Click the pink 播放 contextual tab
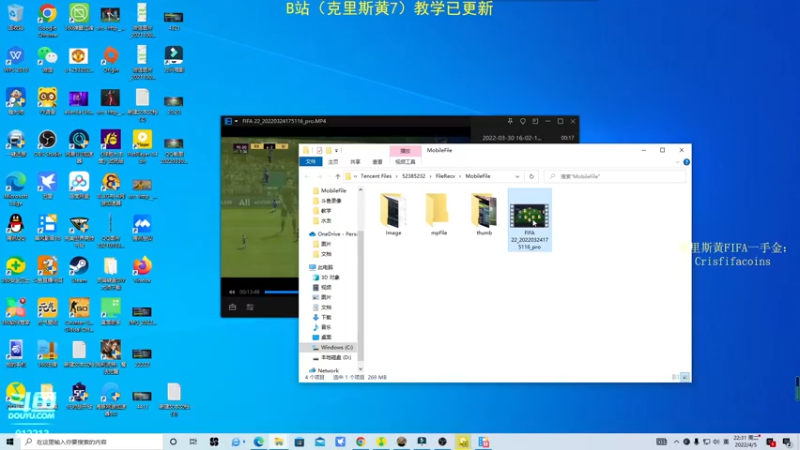The height and width of the screenshot is (450, 800). click(x=405, y=151)
